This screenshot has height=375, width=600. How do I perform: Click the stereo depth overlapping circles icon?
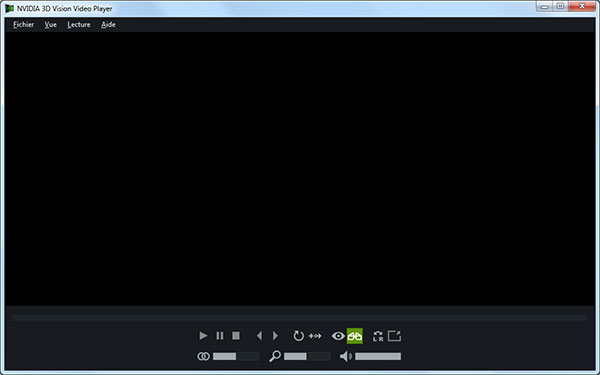tap(203, 356)
